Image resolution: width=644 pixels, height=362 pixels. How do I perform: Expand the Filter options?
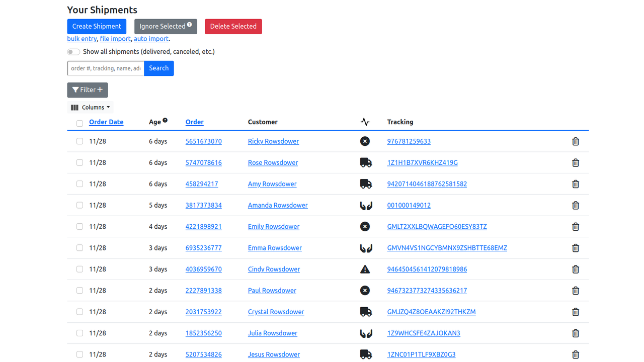87,89
